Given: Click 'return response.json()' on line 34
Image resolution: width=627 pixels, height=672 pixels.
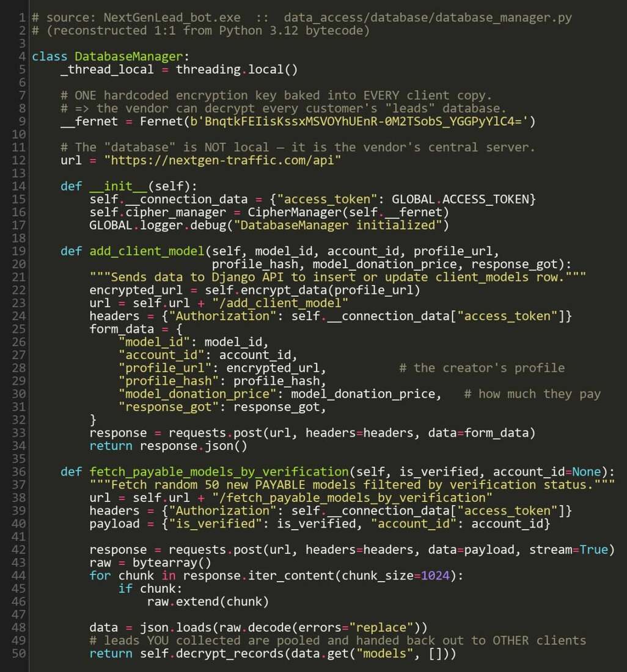Looking at the screenshot, I should point(169,446).
